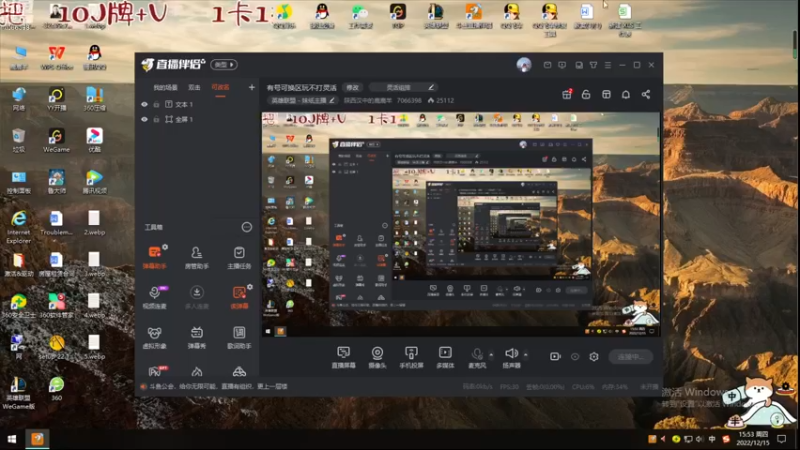This screenshot has width=800, height=450.
Task: Open settings gear on 弹幕助手 tool
Action: [x=165, y=247]
